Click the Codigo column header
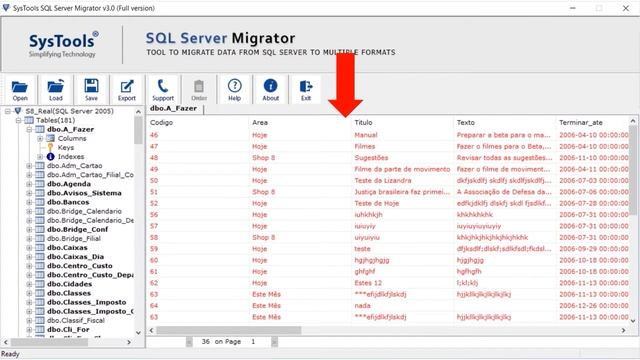The image size is (640, 360). click(198, 122)
